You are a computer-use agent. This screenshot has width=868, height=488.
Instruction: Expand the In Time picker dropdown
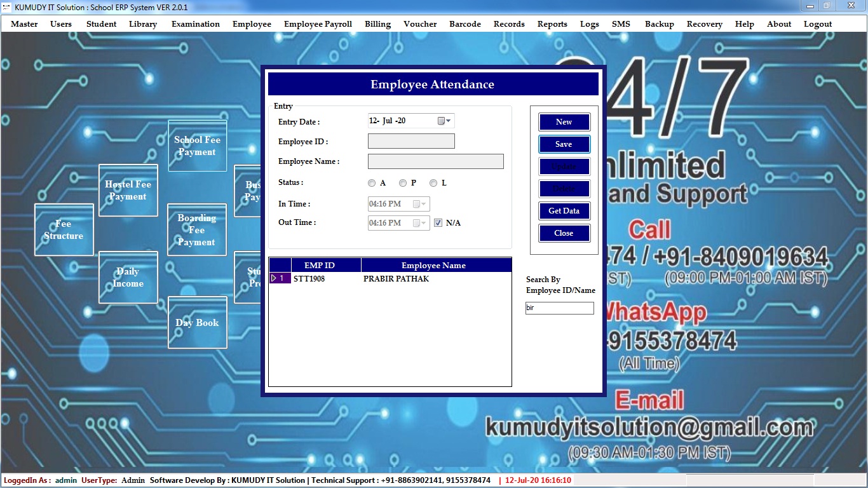click(424, 205)
